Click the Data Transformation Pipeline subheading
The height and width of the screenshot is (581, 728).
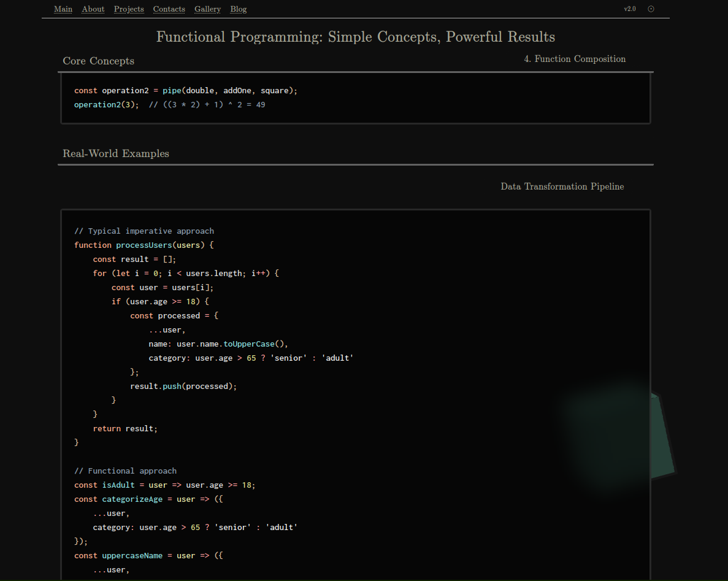coord(562,187)
